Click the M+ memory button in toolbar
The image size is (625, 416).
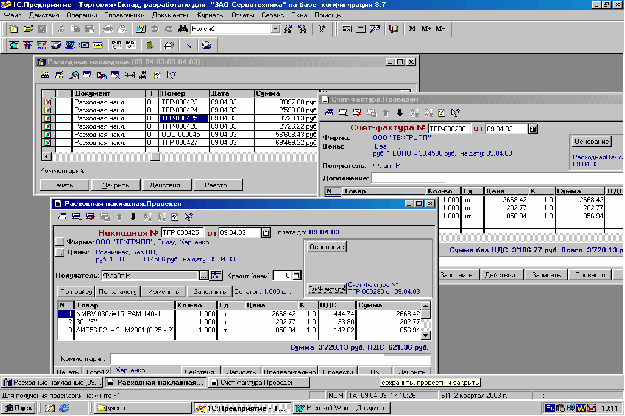(426, 29)
